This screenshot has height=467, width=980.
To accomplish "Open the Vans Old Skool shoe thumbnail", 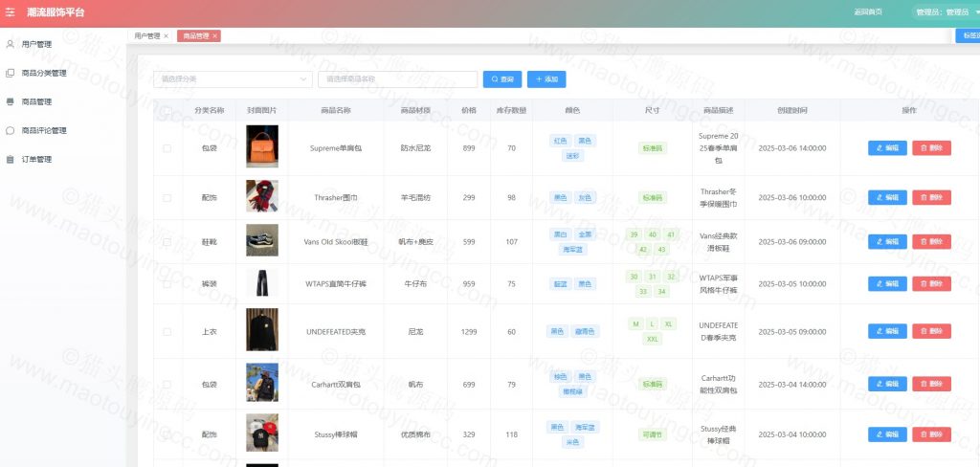I will [262, 240].
